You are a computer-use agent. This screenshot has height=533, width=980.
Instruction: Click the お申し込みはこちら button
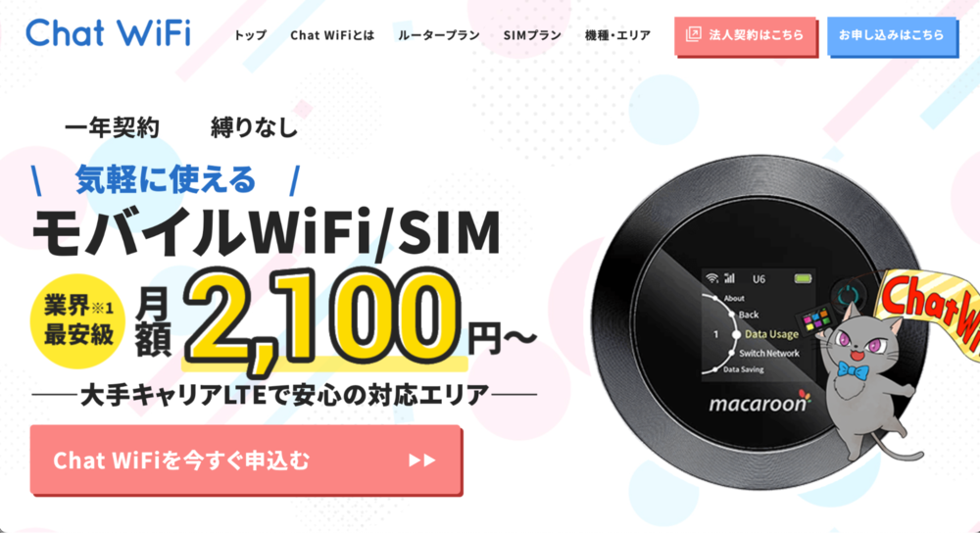tap(893, 36)
